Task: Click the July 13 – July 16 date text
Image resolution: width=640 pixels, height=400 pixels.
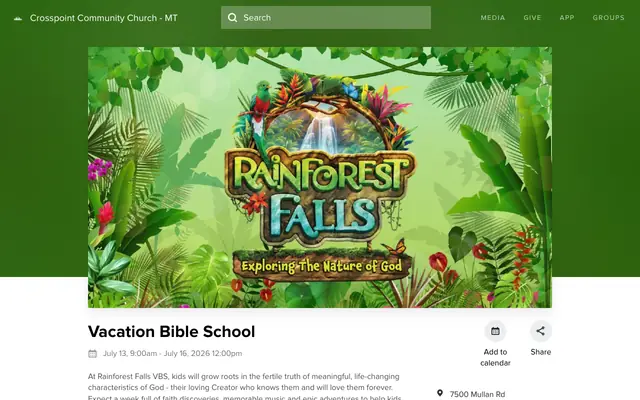Action: tap(172, 353)
